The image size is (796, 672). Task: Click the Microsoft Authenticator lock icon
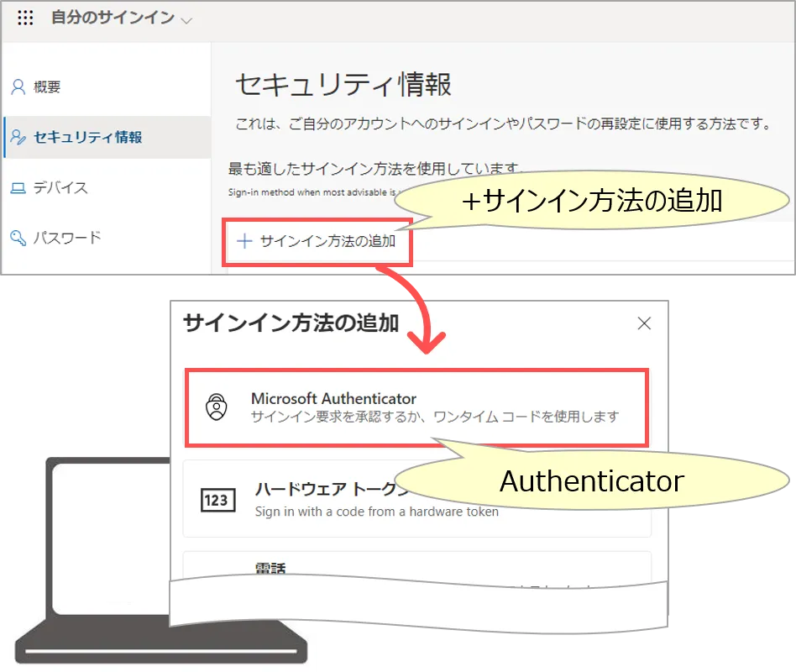pos(217,407)
